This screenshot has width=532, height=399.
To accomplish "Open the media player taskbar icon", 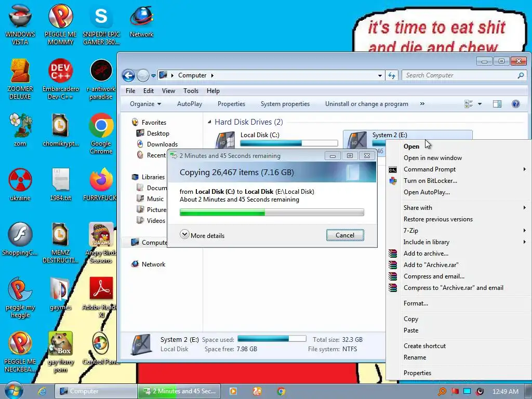I will 233,391.
